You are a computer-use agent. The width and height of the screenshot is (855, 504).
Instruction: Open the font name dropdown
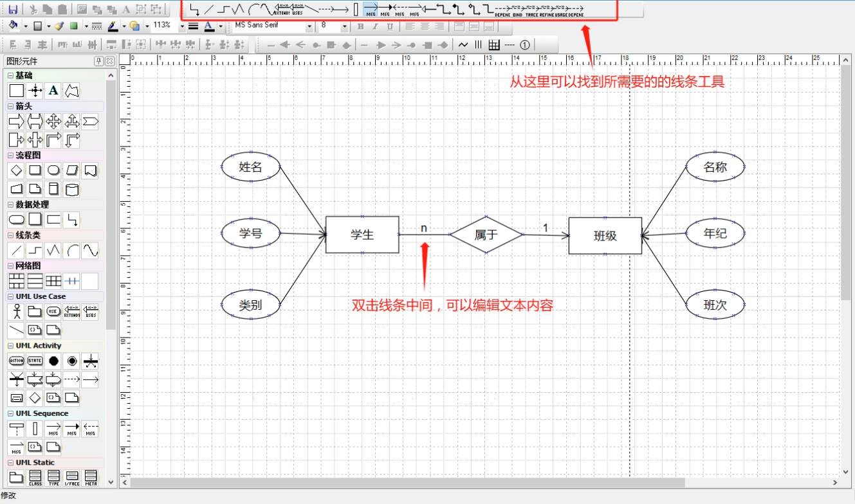pos(309,26)
